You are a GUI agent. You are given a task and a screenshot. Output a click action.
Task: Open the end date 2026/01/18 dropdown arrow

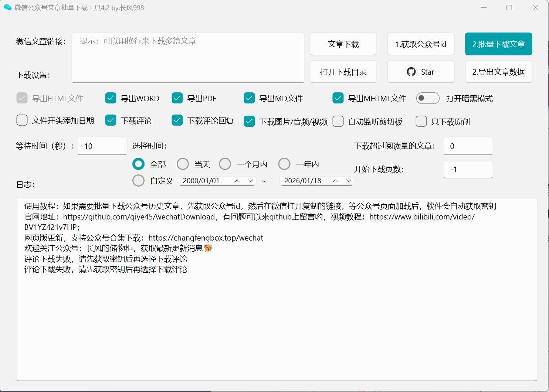348,181
